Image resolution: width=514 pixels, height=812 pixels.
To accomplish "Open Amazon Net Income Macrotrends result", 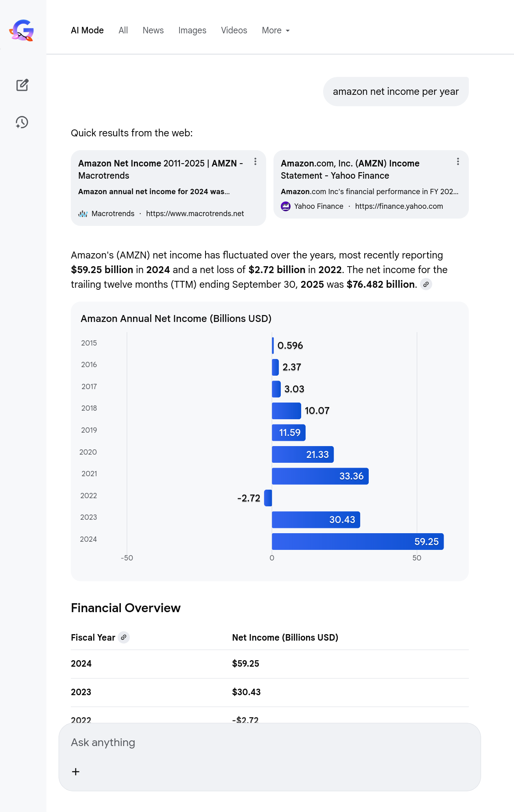I will (160, 169).
